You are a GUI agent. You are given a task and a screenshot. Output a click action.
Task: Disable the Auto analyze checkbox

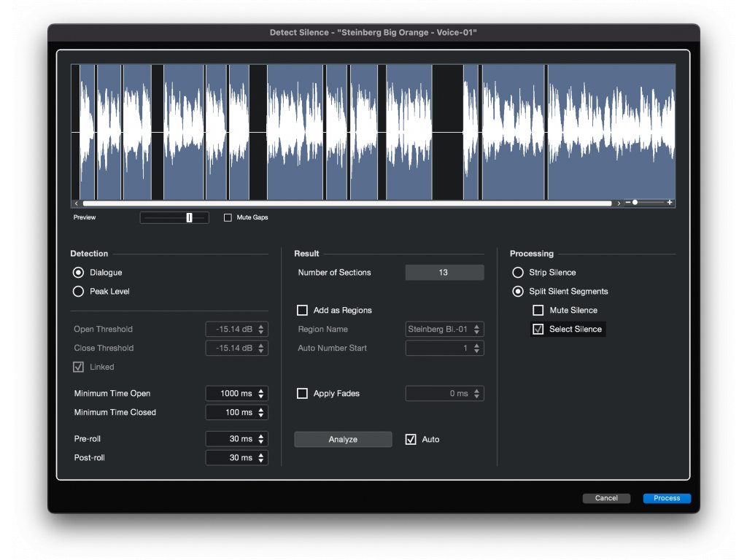click(411, 440)
